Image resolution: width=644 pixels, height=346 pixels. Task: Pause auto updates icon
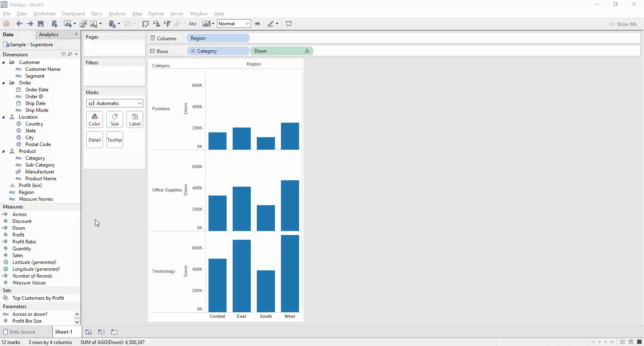tap(113, 24)
